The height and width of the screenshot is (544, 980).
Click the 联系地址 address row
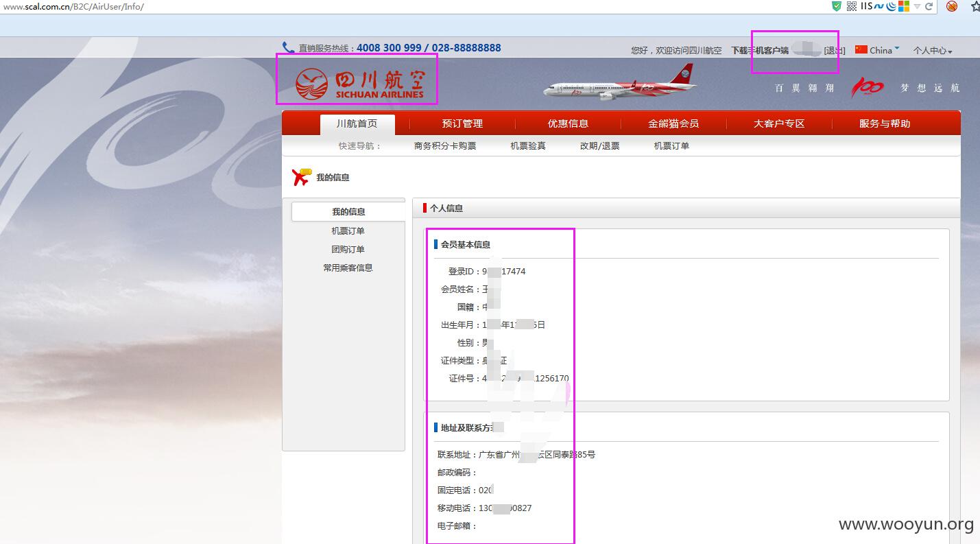pyautogui.click(x=516, y=454)
